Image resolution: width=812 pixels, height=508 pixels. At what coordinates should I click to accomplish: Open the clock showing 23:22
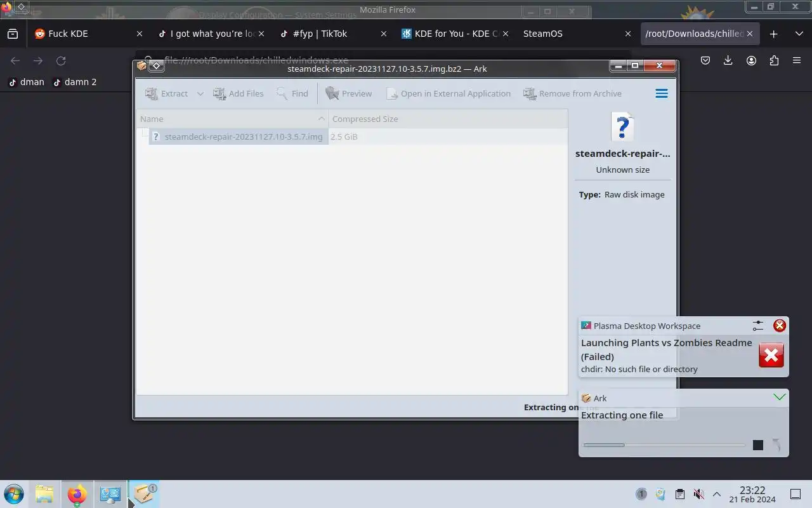pos(752,494)
